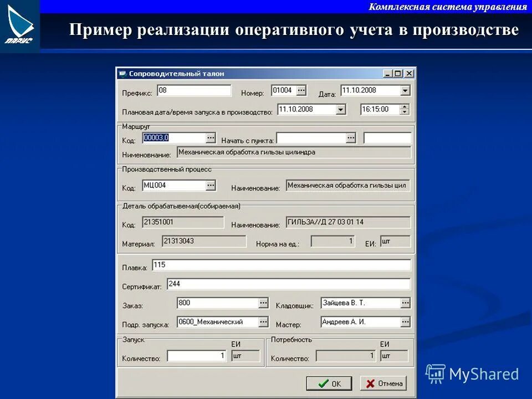
Task: Click the Сопроводительный талон title bar icon
Action: [x=122, y=72]
